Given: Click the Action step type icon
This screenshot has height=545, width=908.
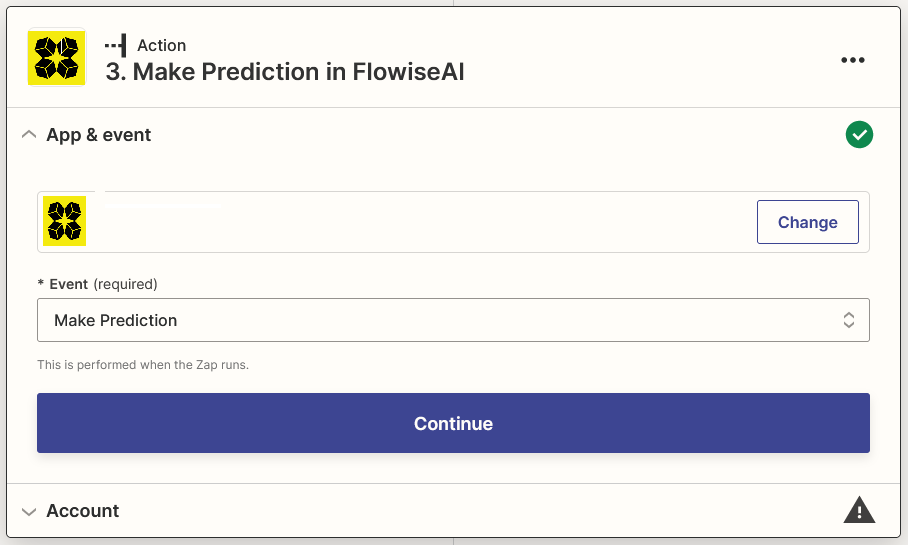Looking at the screenshot, I should click(115, 45).
